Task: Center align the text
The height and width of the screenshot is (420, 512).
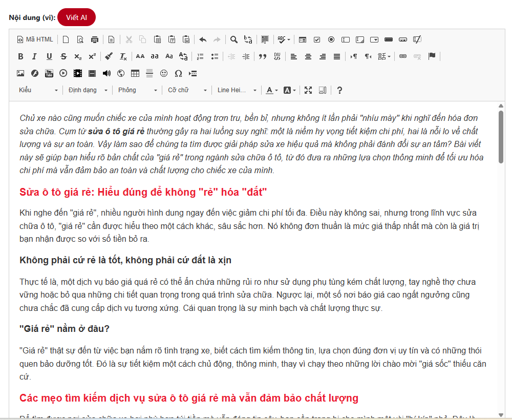Action: coord(308,56)
